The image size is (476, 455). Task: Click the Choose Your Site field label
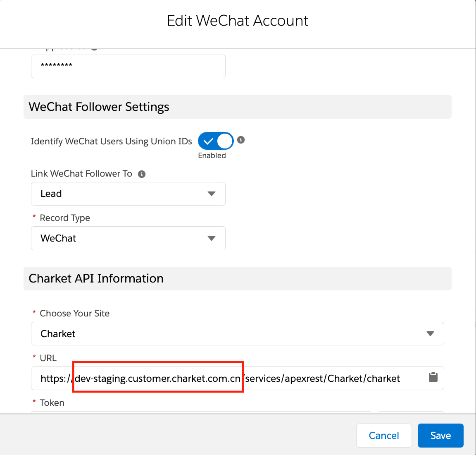point(74,314)
